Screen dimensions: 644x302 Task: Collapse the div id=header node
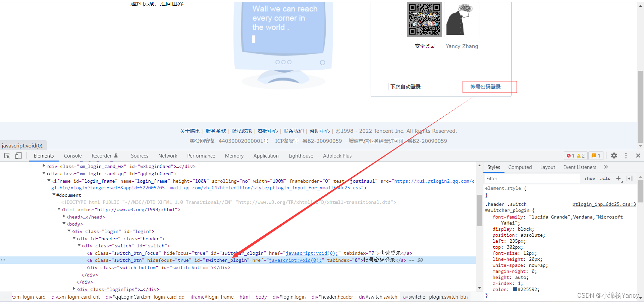pyautogui.click(x=74, y=238)
